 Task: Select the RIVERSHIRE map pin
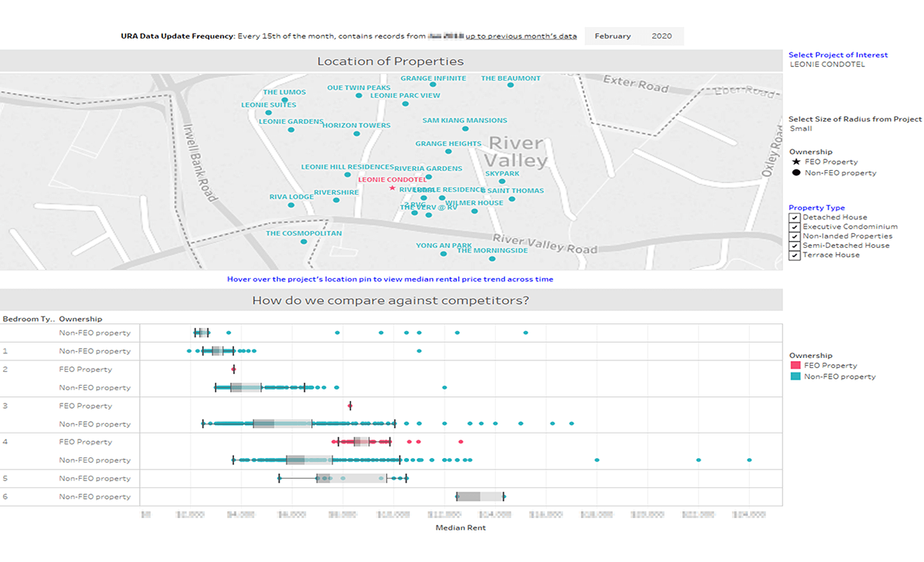tap(336, 200)
